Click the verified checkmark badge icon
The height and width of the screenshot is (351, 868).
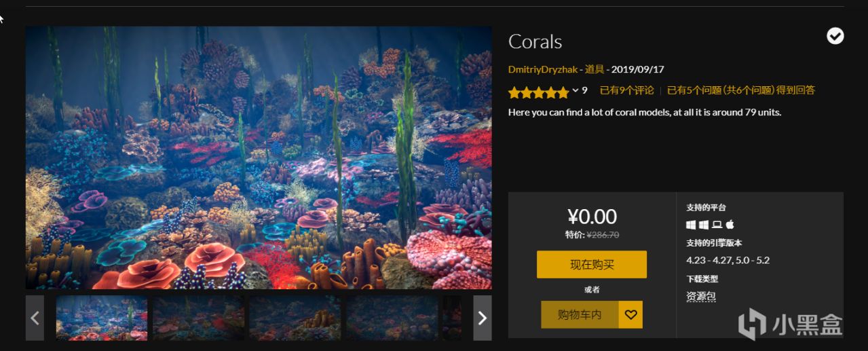point(835,37)
